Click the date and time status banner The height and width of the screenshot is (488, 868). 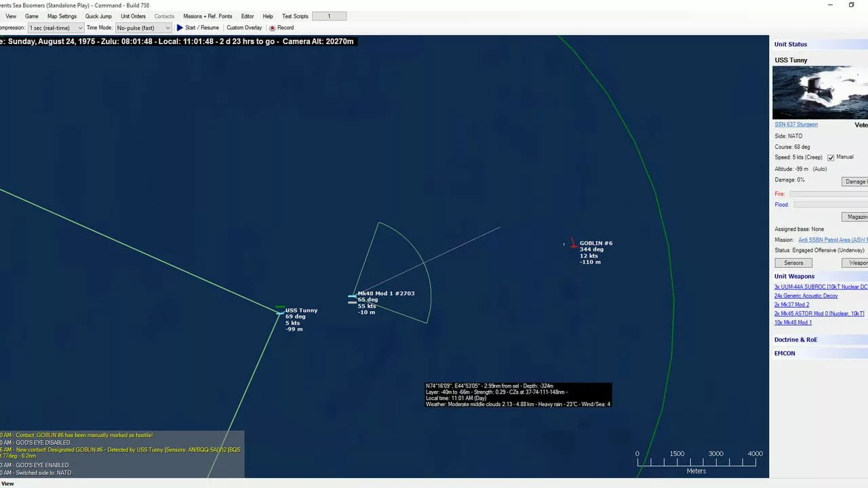coord(178,41)
